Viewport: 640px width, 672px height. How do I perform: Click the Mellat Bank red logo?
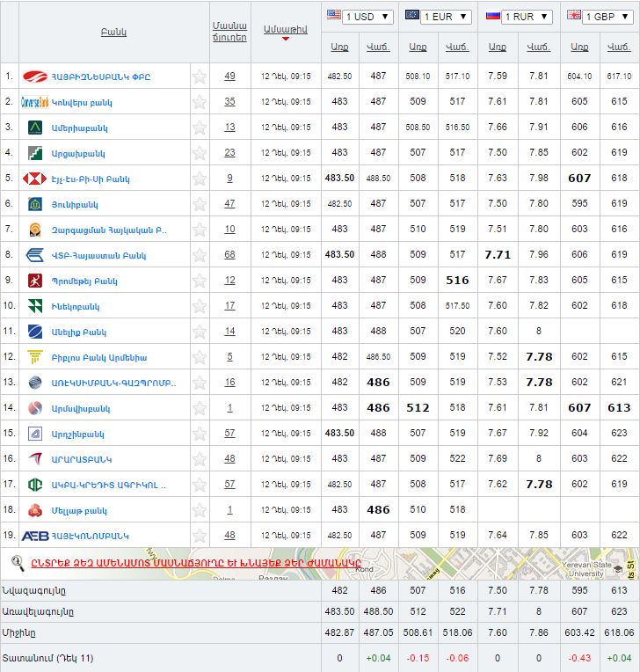coord(35,510)
